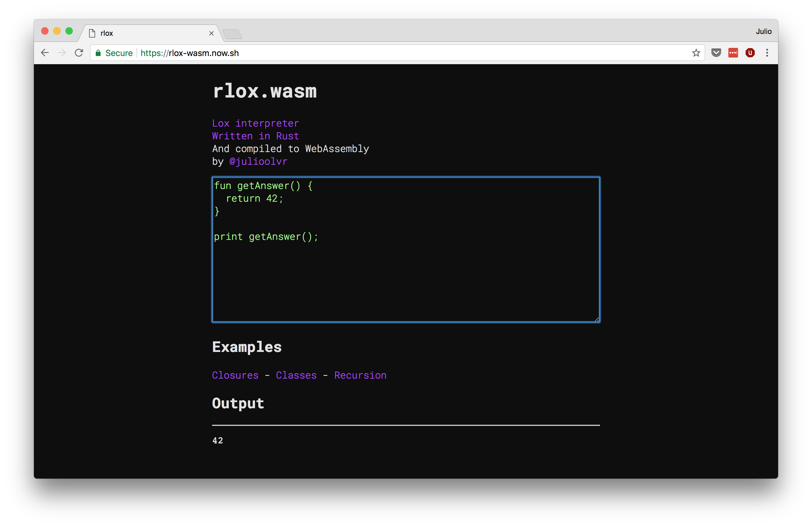Close the rlox tab
The height and width of the screenshot is (527, 812).
[211, 33]
